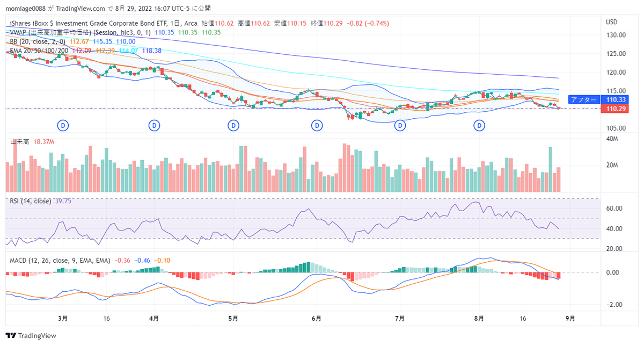The height and width of the screenshot is (345, 644).
Task: Click the 6月 date axis label
Action: tap(317, 318)
